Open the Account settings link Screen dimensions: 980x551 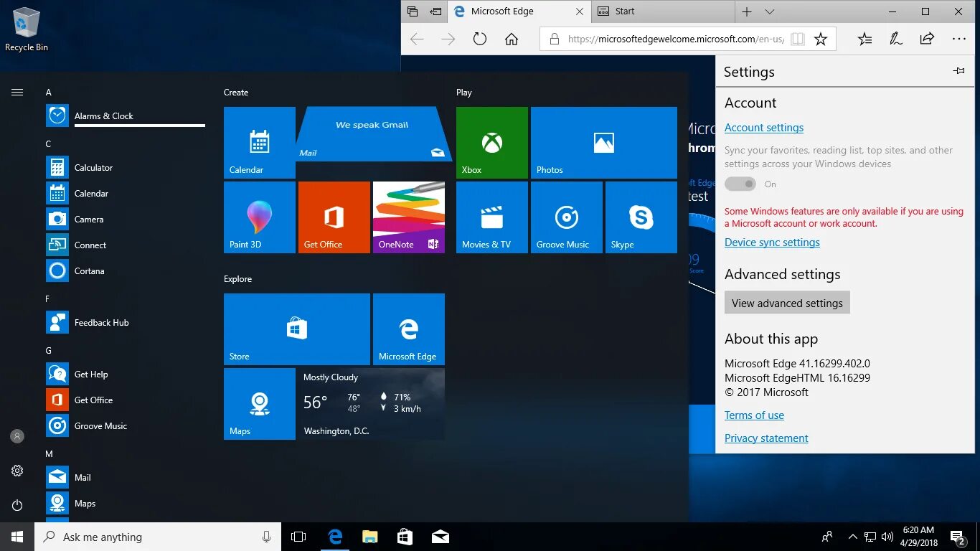coord(764,128)
